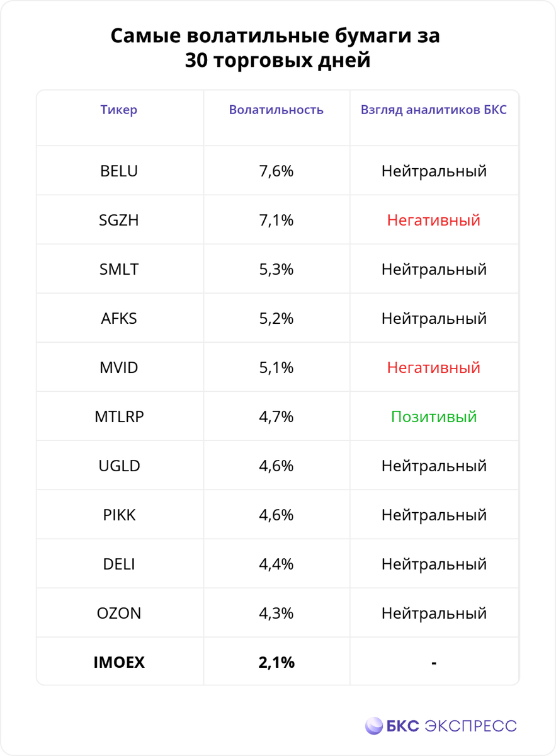Click the BKS Express logo sphere icon
This screenshot has width=556, height=756.
click(374, 726)
